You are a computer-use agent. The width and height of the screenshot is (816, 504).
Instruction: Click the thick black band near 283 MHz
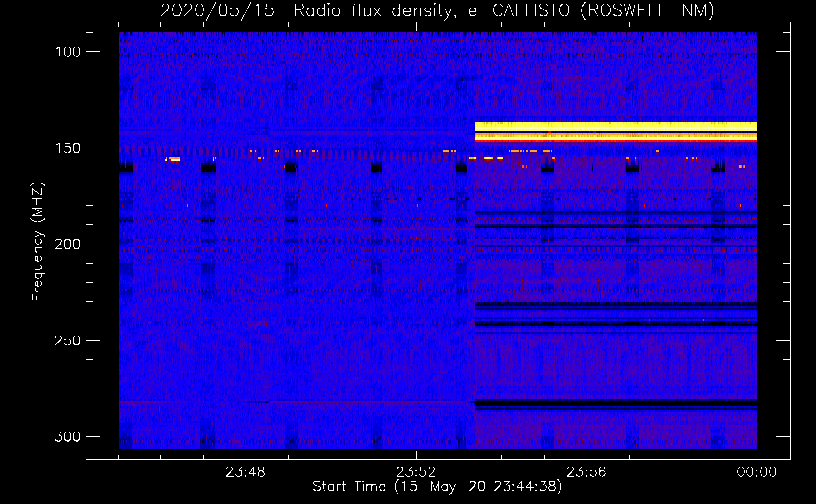click(616, 403)
